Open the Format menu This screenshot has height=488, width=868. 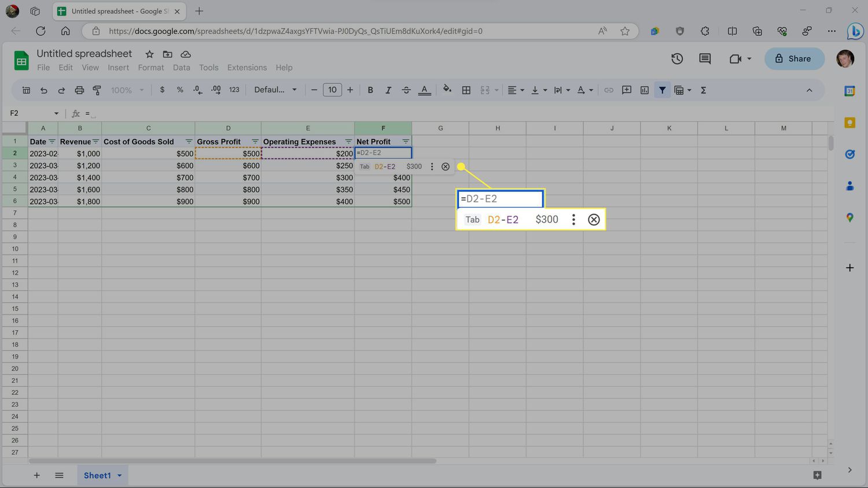coord(150,68)
